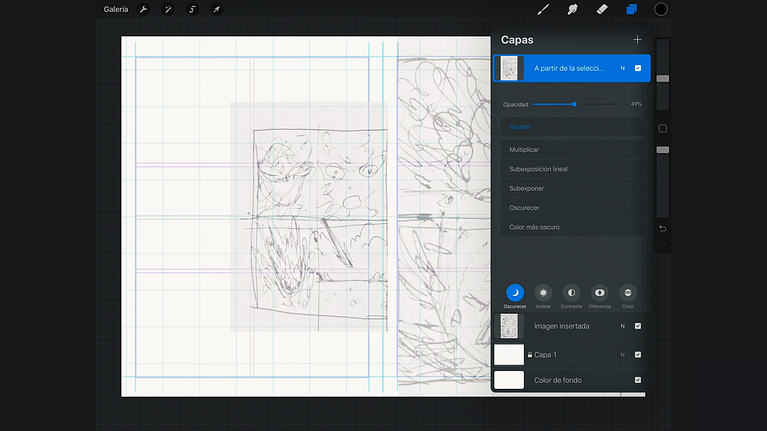Uncheck Color de fondo visibility

pos(638,380)
